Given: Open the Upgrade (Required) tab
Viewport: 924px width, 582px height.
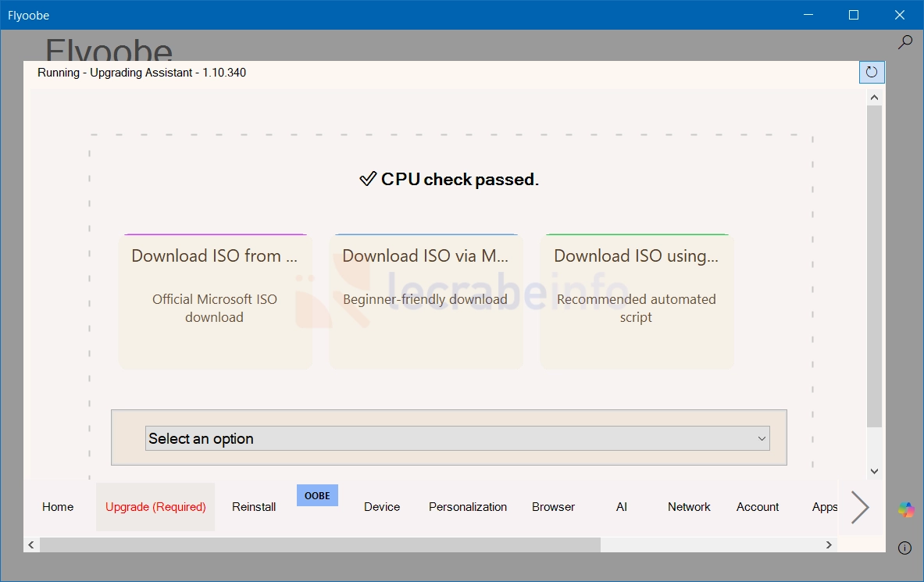Looking at the screenshot, I should (x=155, y=507).
